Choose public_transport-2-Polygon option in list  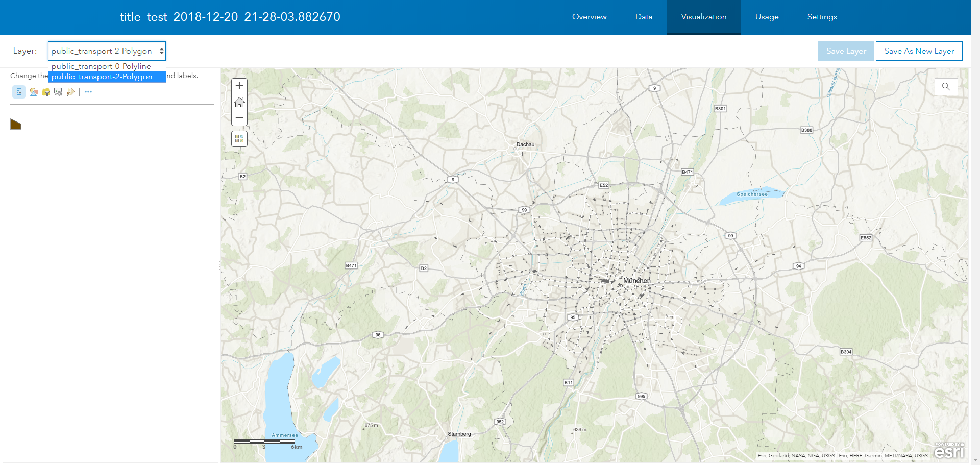[x=107, y=77]
